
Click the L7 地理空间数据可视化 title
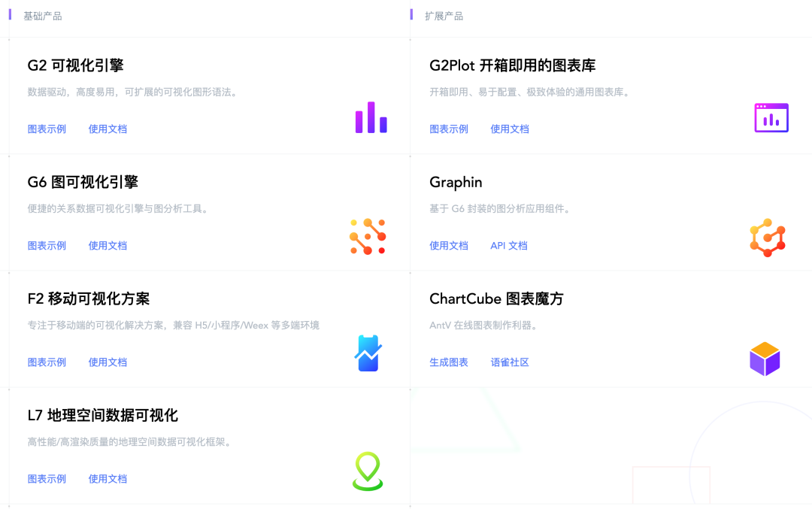tap(102, 415)
